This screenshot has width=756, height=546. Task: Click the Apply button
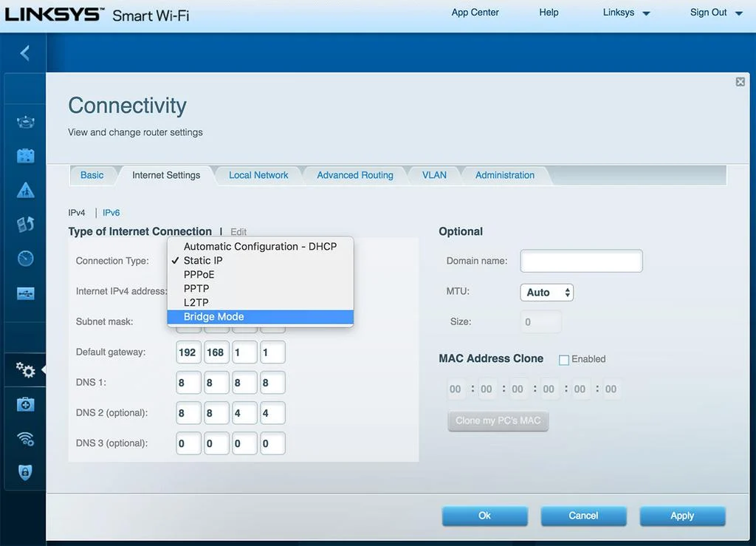click(x=682, y=516)
